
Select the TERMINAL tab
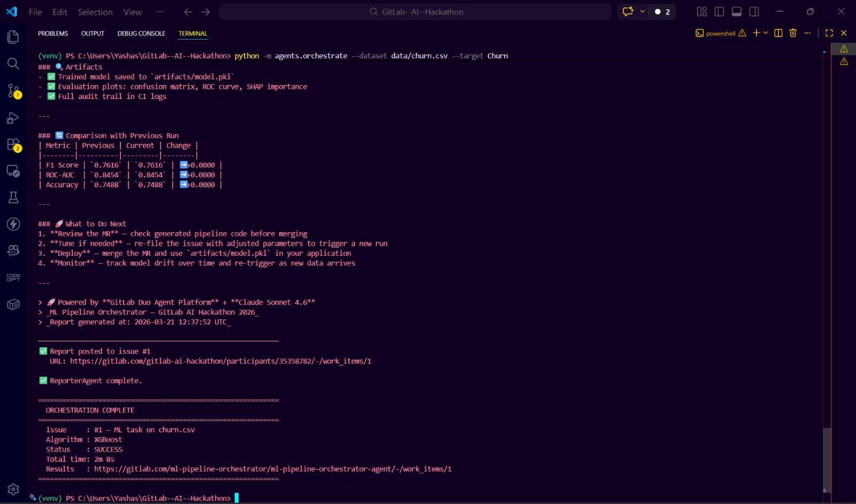pos(193,33)
